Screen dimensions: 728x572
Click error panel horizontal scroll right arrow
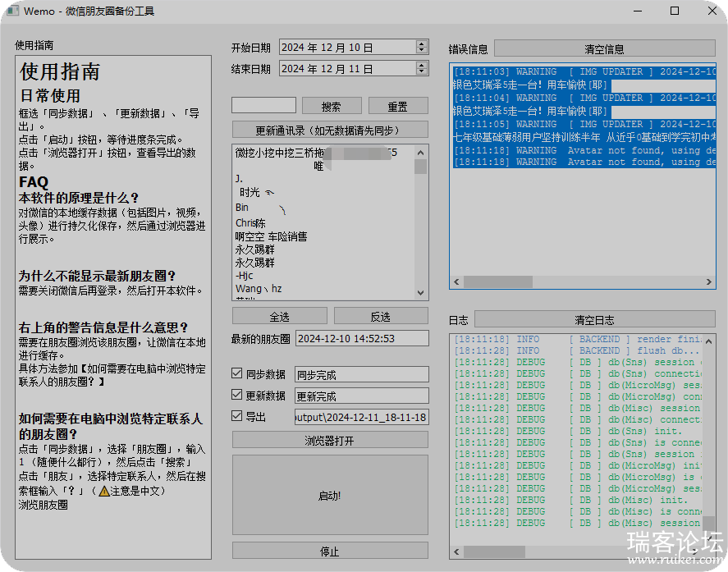coord(709,281)
